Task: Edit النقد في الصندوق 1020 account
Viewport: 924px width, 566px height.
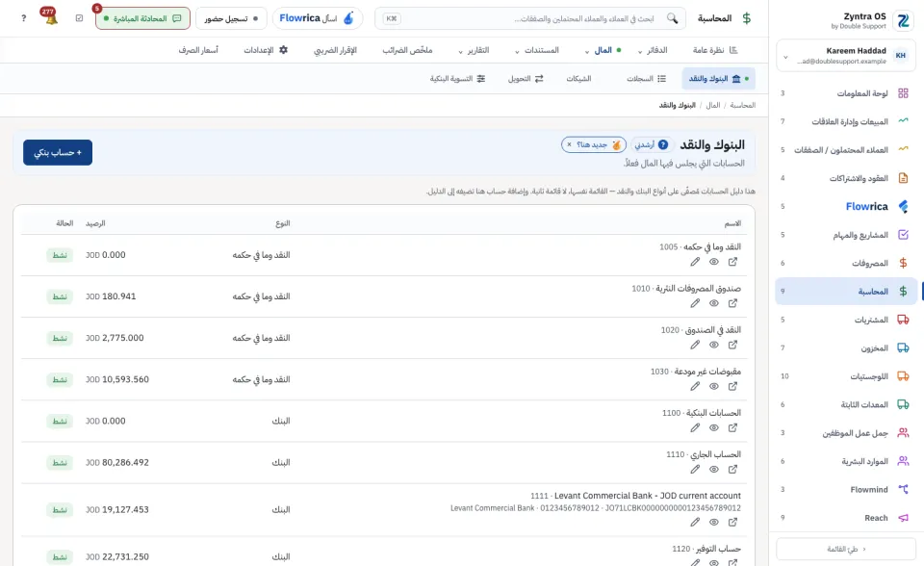Action: click(x=695, y=345)
